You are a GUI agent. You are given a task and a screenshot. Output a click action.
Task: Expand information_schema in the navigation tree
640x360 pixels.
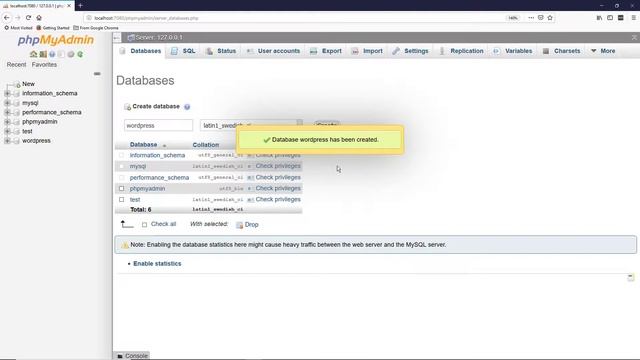coord(7,93)
